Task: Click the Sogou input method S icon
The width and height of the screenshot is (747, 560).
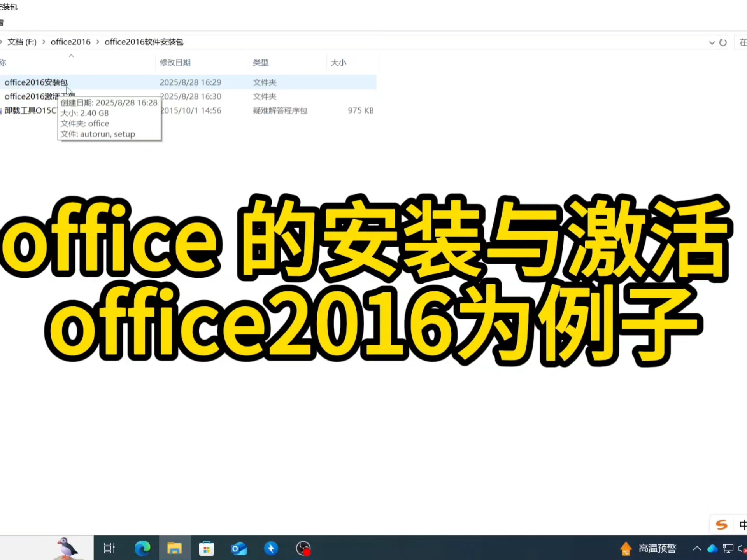Action: click(x=722, y=525)
